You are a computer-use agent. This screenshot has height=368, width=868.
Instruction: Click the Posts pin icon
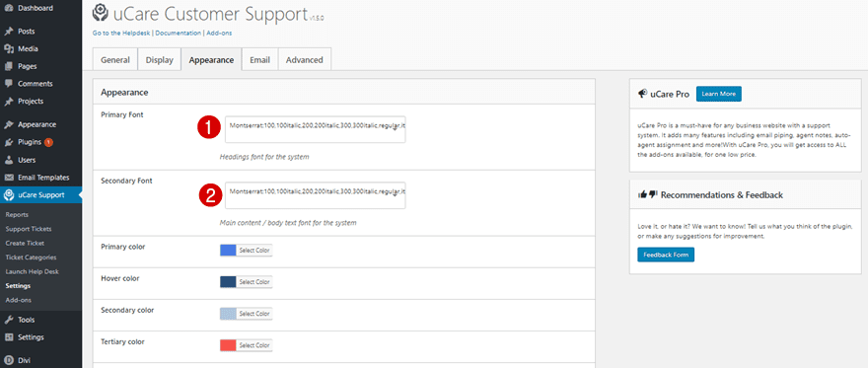pos(8,32)
